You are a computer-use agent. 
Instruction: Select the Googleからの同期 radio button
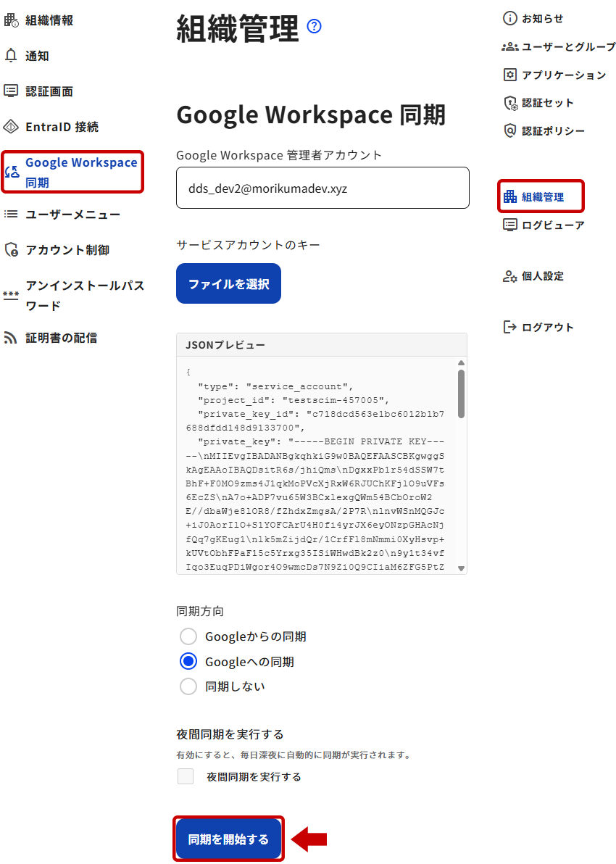point(188,636)
